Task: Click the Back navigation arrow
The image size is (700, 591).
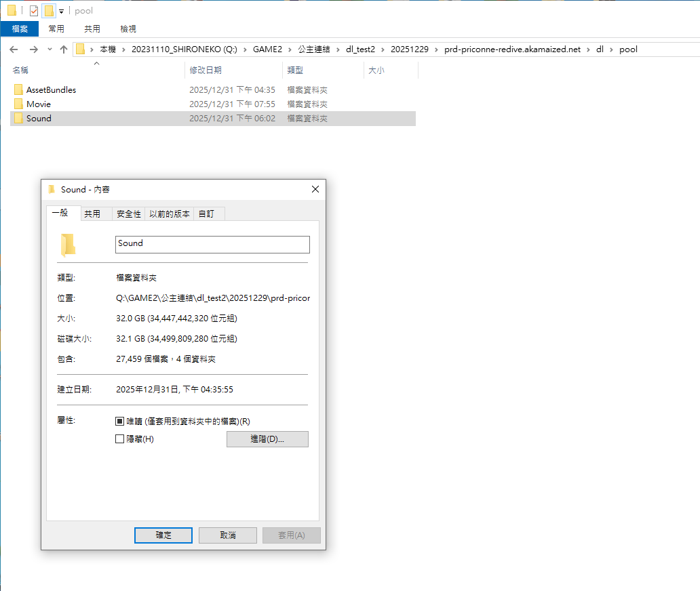Action: [14, 49]
